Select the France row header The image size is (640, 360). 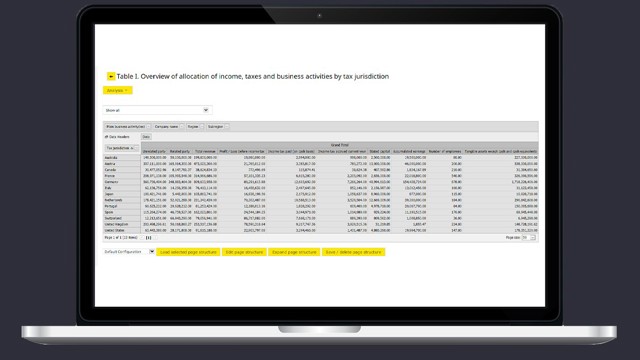coord(122,176)
